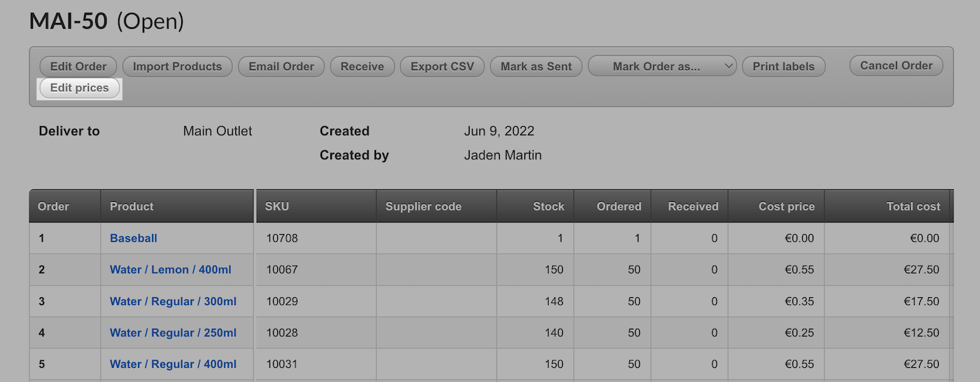
Task: Click the Cost price column header
Action: point(786,206)
